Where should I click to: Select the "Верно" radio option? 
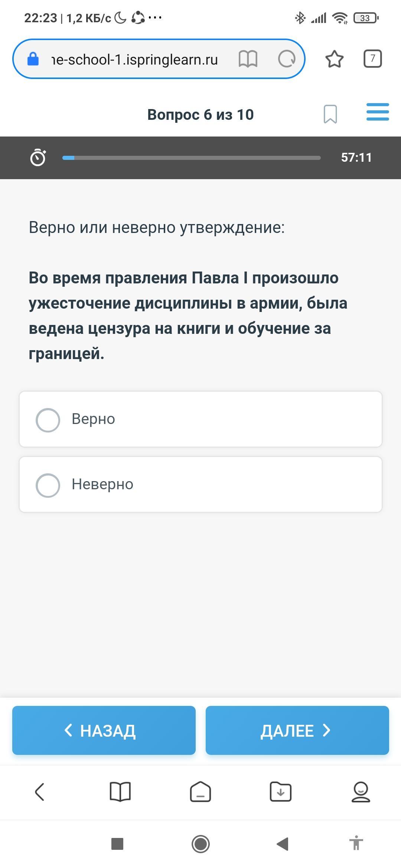[200, 419]
